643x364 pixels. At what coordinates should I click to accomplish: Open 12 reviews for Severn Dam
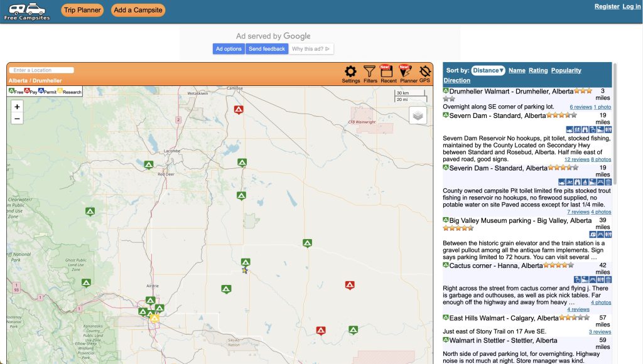click(576, 159)
